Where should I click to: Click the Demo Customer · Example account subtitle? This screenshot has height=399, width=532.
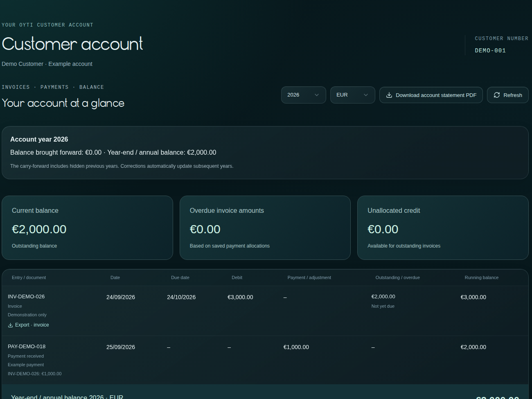pos(47,64)
